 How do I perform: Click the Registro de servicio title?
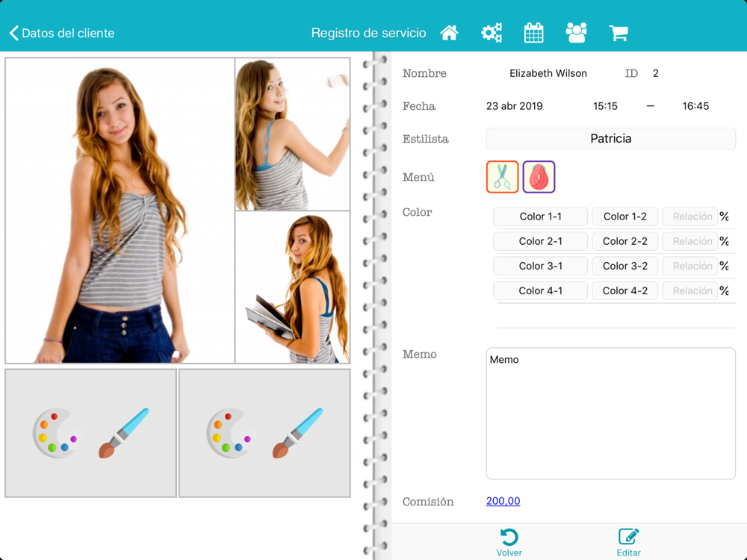pyautogui.click(x=369, y=33)
